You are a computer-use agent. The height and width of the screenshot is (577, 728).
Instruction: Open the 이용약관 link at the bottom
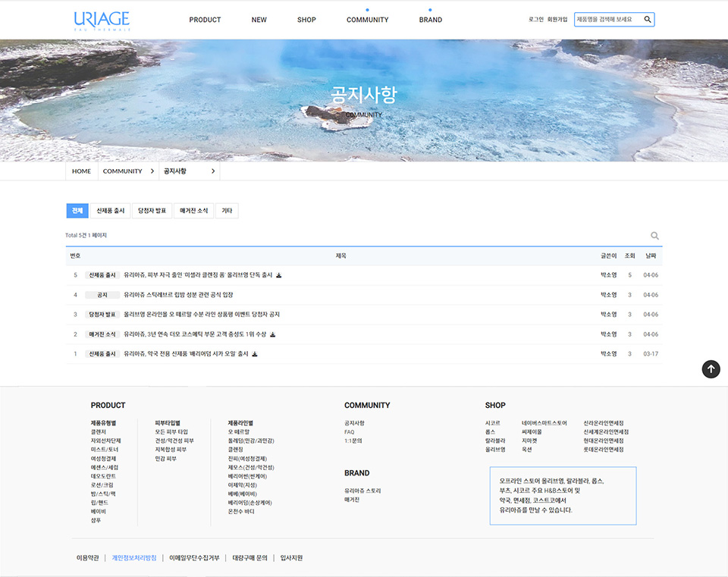(88, 558)
